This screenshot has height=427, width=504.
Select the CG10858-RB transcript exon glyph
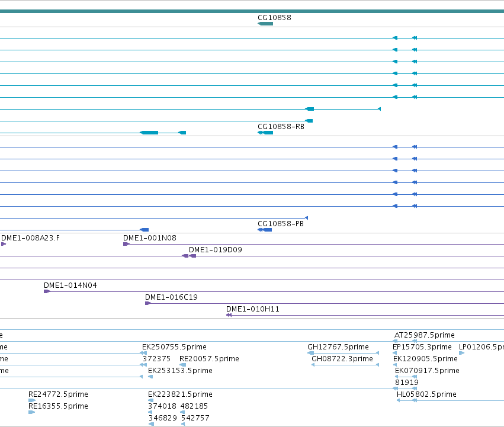[x=265, y=133]
